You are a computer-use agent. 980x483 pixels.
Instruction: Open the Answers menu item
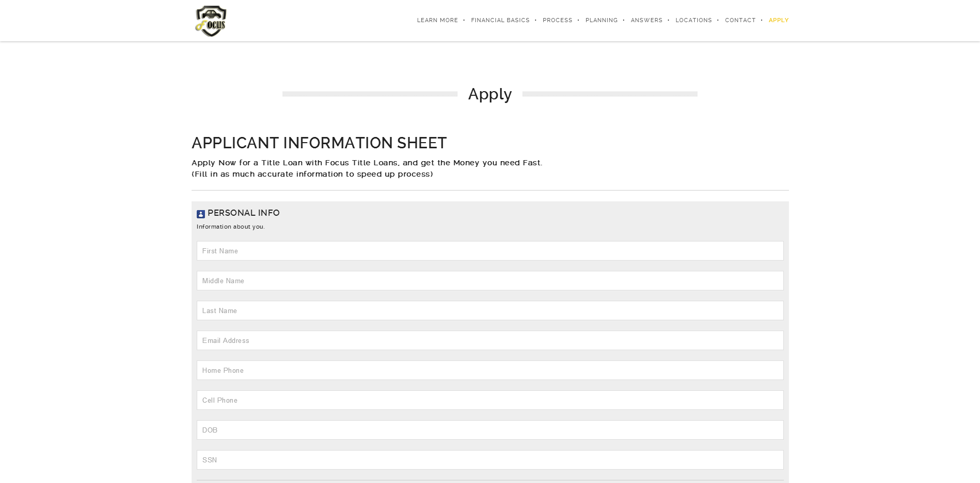(646, 21)
